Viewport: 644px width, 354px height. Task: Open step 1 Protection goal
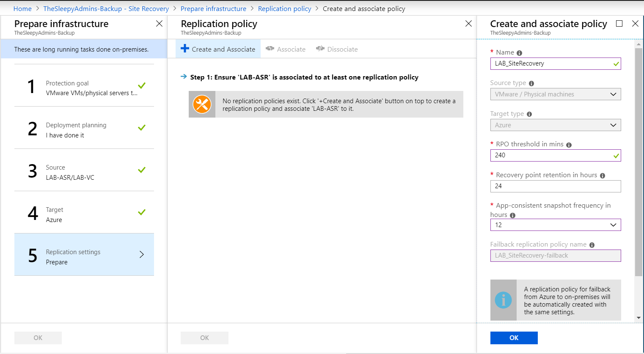coord(84,86)
